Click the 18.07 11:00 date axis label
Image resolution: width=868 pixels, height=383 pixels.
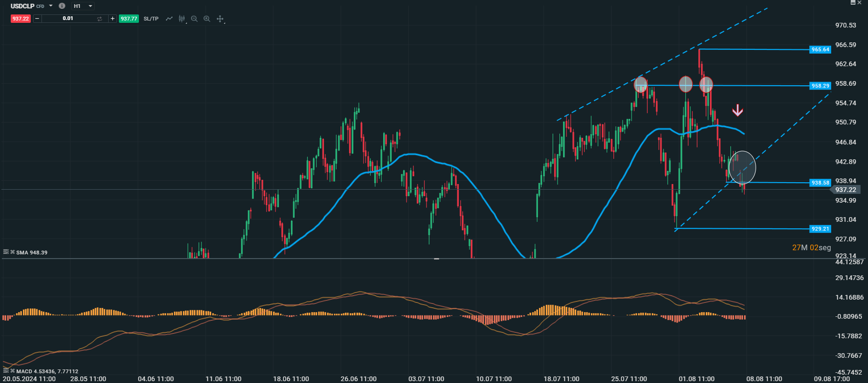561,379
